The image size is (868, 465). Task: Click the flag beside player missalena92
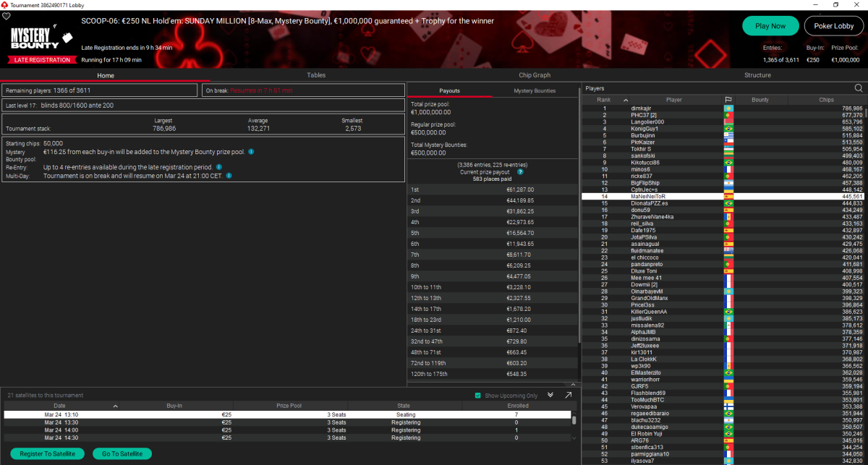(728, 325)
